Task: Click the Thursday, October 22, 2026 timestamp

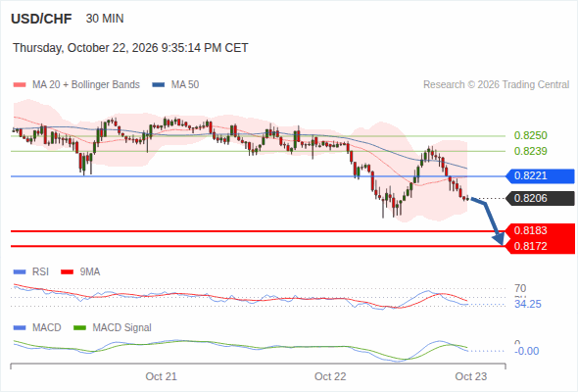Action: point(130,48)
